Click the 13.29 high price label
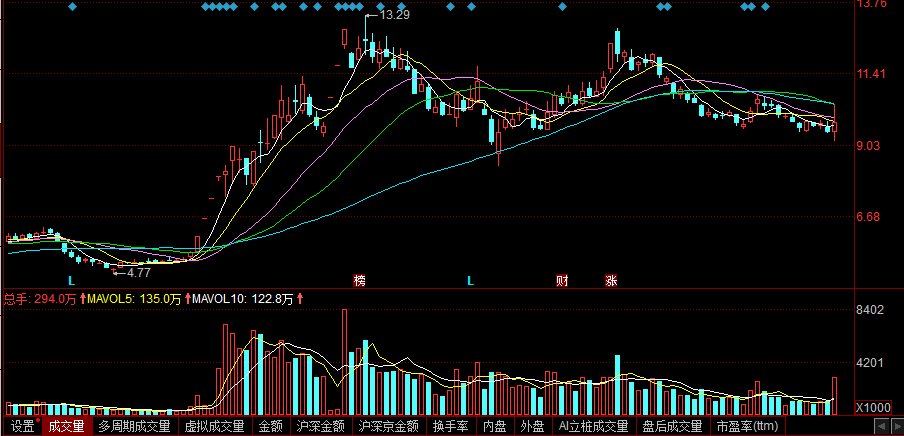 click(x=396, y=15)
